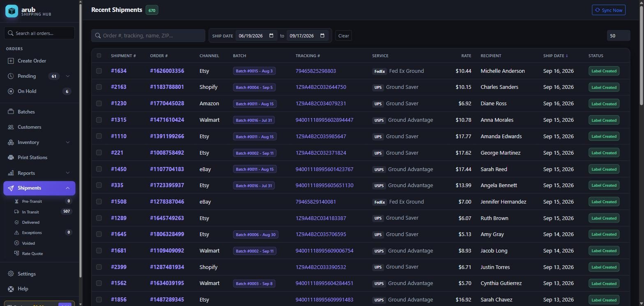Click the arub Shipping Hub logo icon
Image resolution: width=644 pixels, height=306 pixels.
[11, 11]
